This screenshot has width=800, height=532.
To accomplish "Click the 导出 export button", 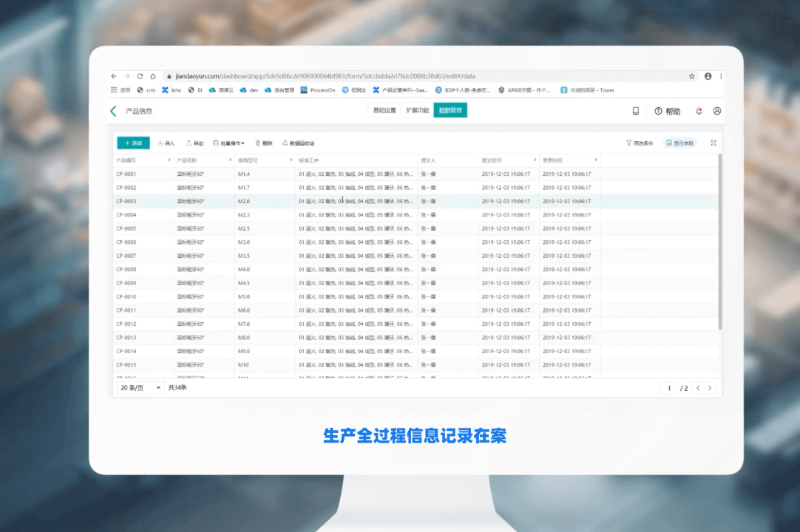I will tap(194, 143).
